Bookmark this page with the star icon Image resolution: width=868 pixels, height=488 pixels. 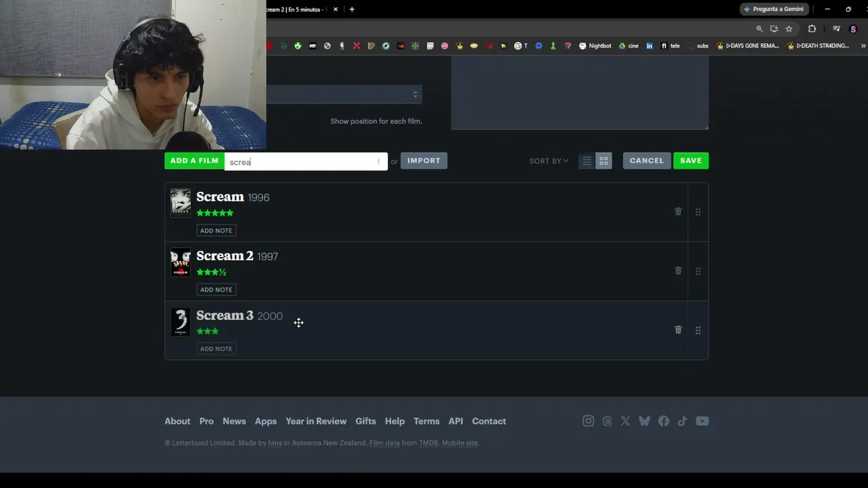(789, 29)
